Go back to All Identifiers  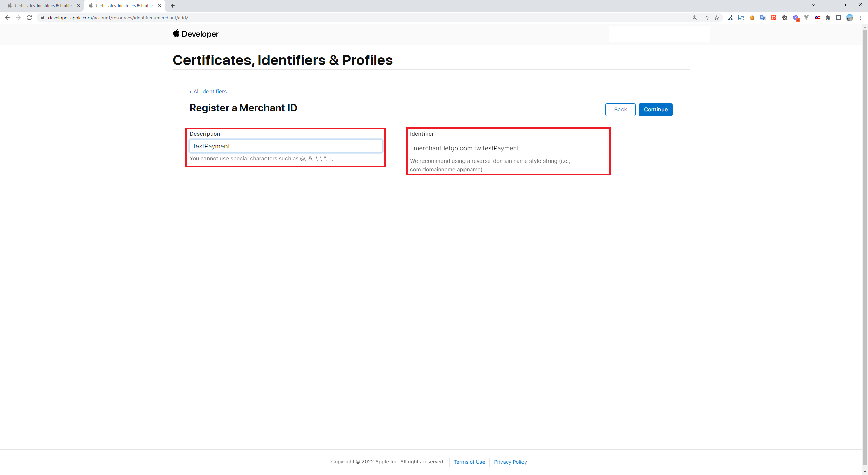(208, 92)
